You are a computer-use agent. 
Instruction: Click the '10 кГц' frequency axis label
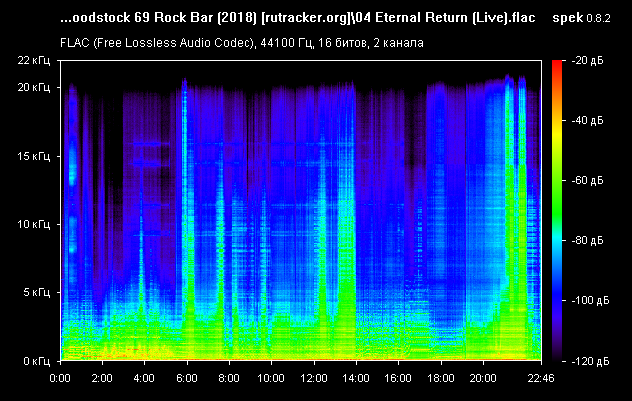click(34, 224)
